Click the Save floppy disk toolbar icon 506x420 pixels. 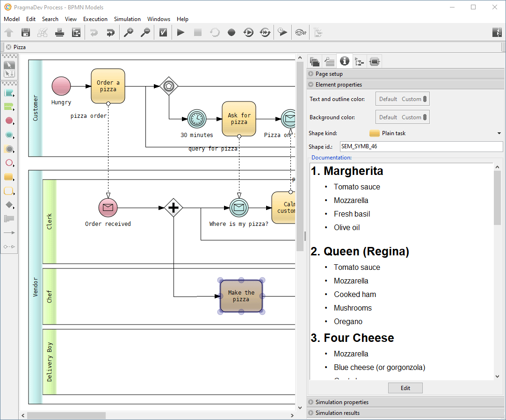coord(26,32)
